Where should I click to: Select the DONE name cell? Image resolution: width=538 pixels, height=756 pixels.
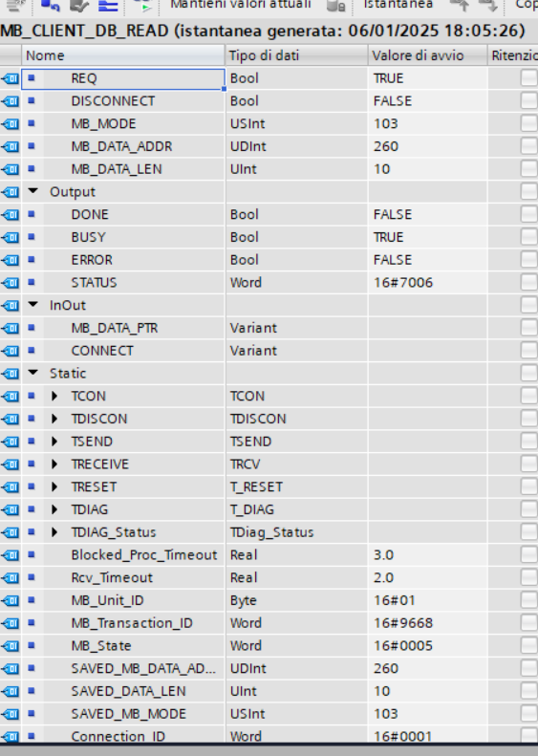pyautogui.click(x=123, y=214)
